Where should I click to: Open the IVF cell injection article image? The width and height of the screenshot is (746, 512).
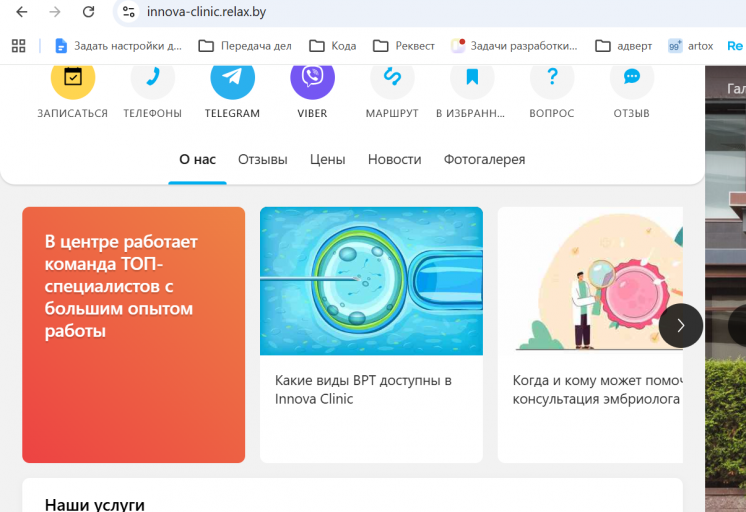[371, 281]
